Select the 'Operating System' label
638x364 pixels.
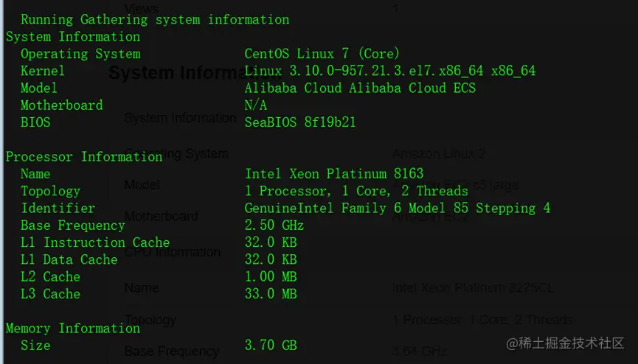pyautogui.click(x=80, y=54)
